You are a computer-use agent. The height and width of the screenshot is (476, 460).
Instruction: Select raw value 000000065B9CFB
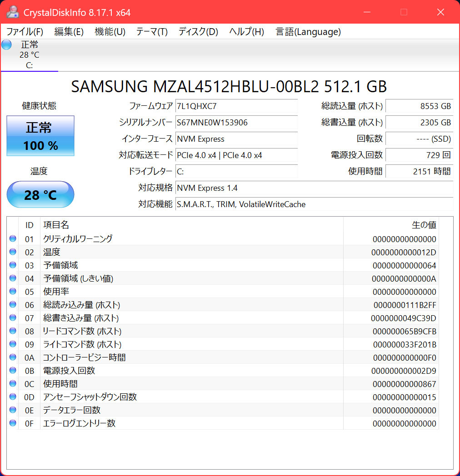(405, 332)
